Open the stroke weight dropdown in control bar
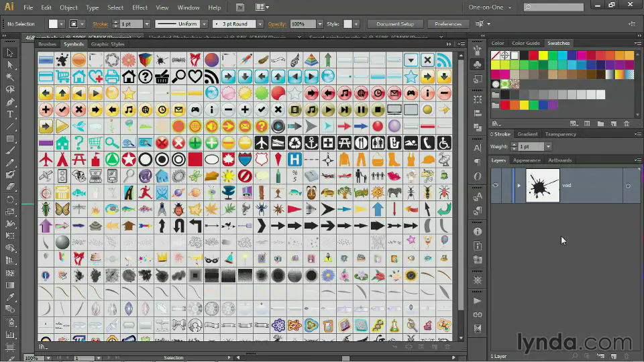This screenshot has height=362, width=644. point(146,24)
